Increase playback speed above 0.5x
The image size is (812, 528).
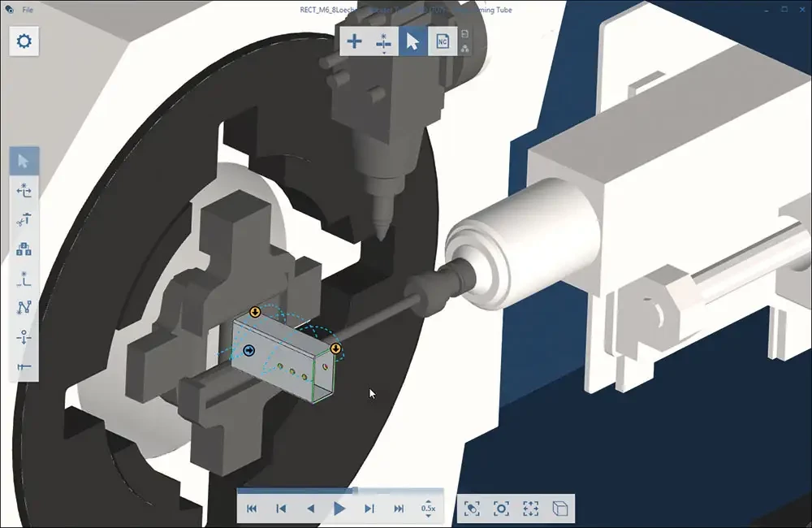[x=428, y=501]
